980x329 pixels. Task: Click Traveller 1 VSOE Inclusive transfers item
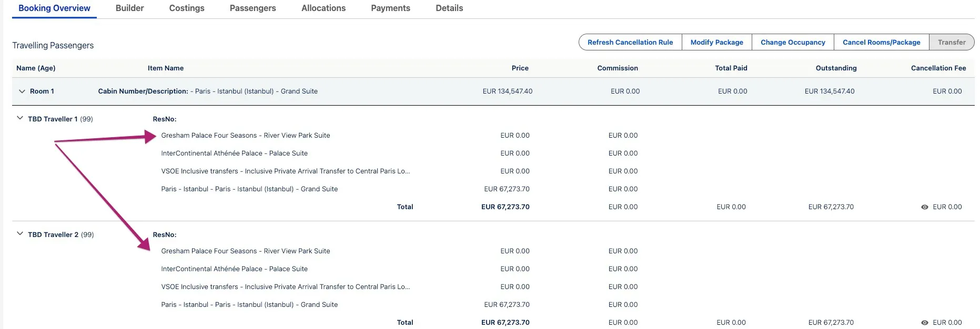click(x=285, y=171)
